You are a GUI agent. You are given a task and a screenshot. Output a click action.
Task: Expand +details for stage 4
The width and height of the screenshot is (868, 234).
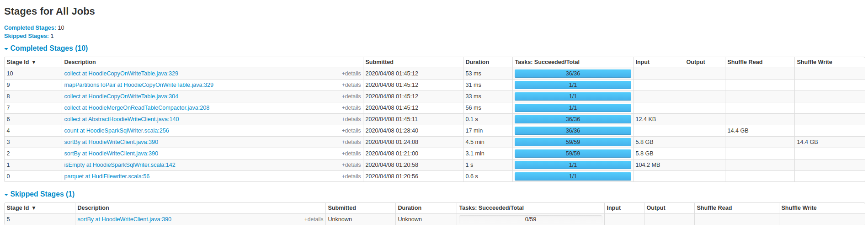(x=351, y=131)
